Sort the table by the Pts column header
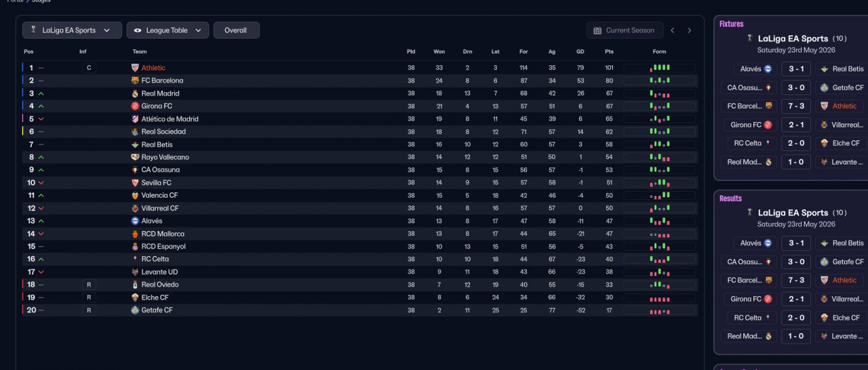Screen dimensions: 868x370 coord(609,52)
